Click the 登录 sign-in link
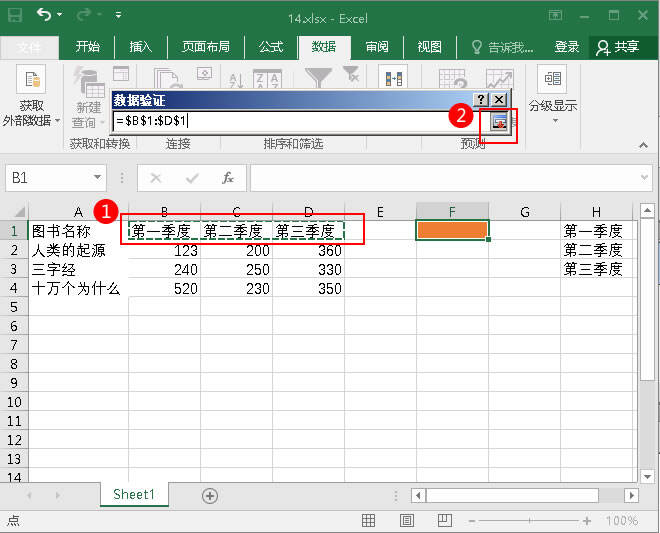Screen dimensions: 660x533 pos(566,47)
